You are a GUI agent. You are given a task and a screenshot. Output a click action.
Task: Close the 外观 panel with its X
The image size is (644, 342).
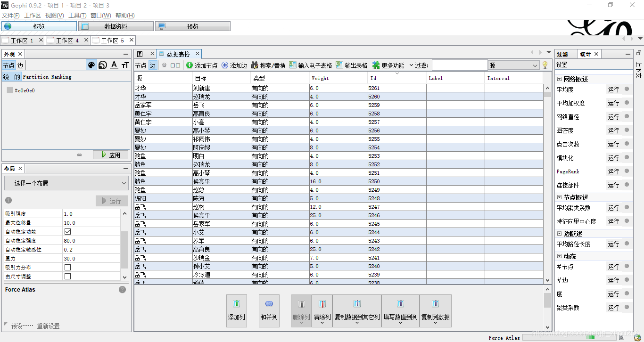[20, 54]
